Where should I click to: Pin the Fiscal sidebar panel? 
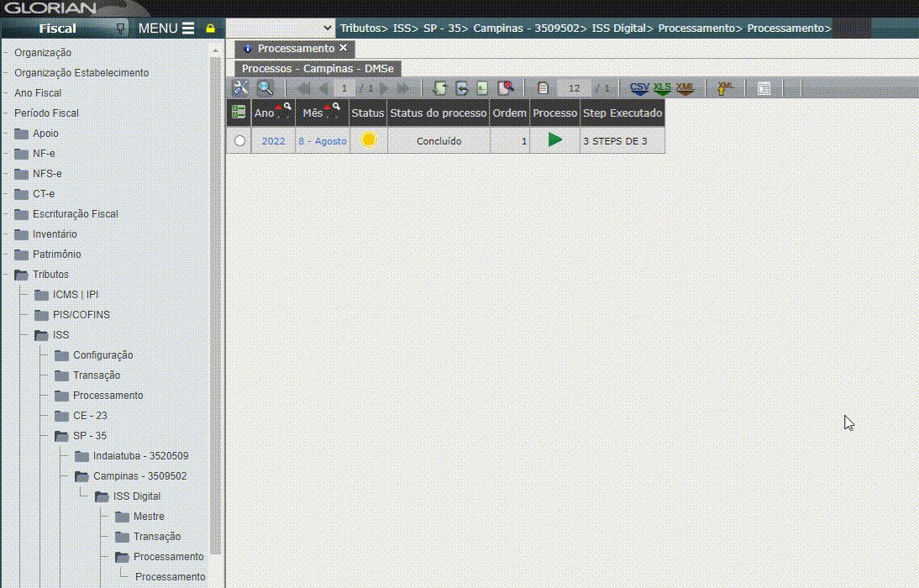pyautogui.click(x=121, y=29)
